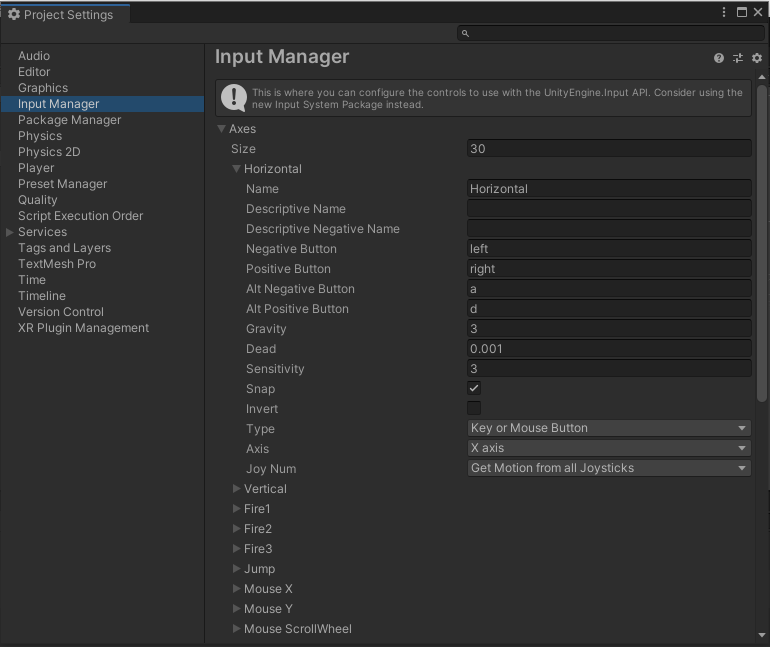Disable the Snap checkbox

coord(474,388)
